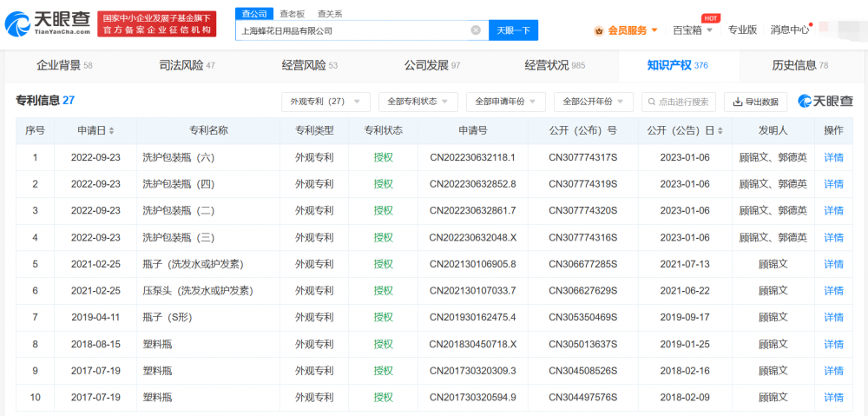Open 详情 for 洗护包装瓶（六）
Screen dimensions: 868x416
click(833, 157)
